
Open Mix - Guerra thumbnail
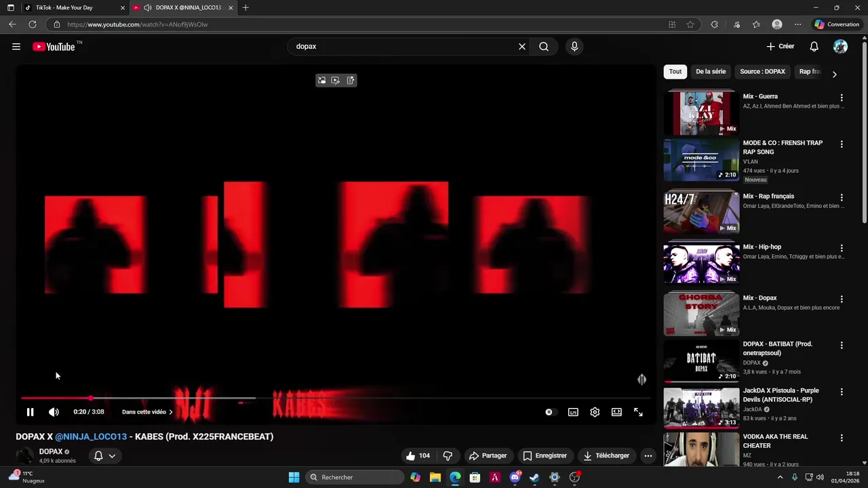pos(701,113)
